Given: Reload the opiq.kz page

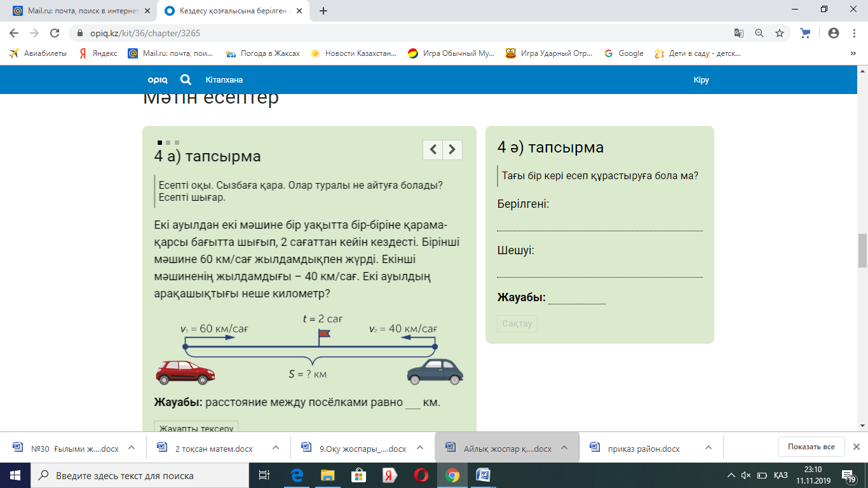Looking at the screenshot, I should click(55, 33).
